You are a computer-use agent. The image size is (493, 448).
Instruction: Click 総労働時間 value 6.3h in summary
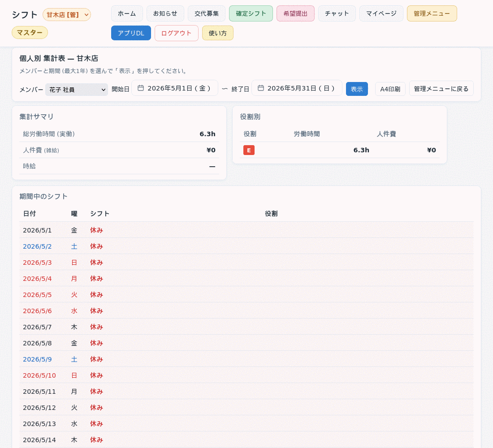pyautogui.click(x=208, y=134)
